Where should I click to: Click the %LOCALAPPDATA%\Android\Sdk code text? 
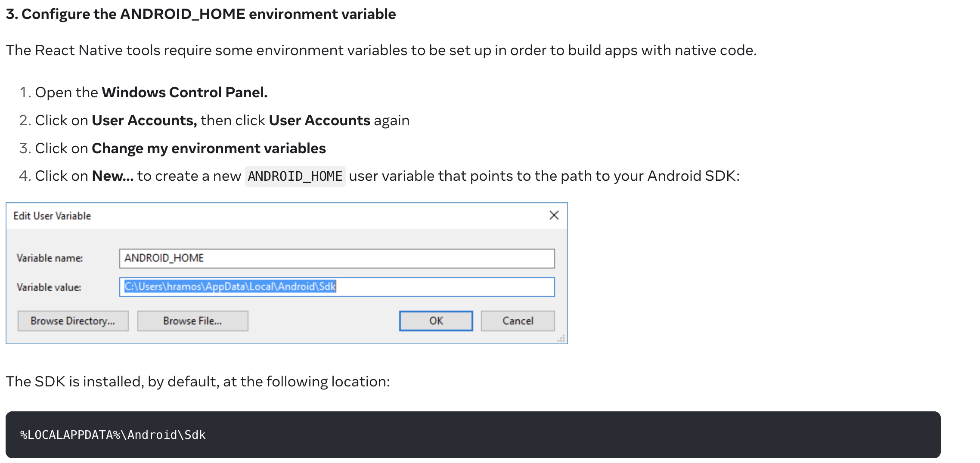tap(113, 435)
